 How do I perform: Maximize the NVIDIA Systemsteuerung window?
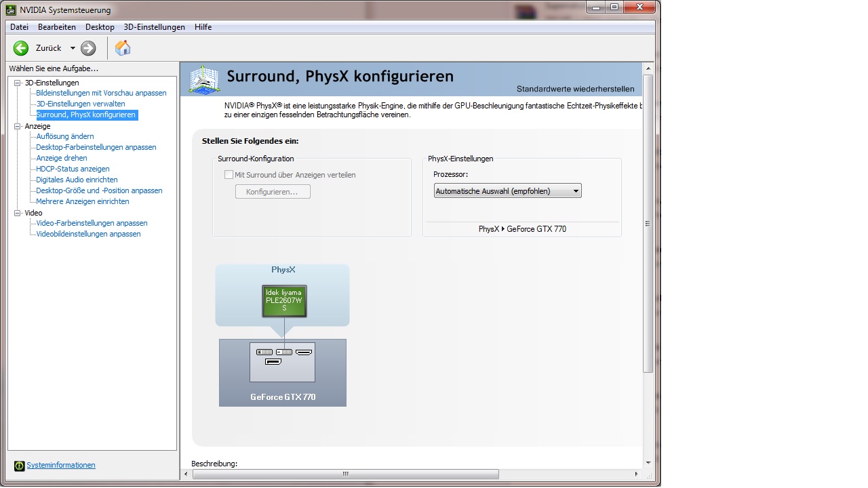pos(614,7)
